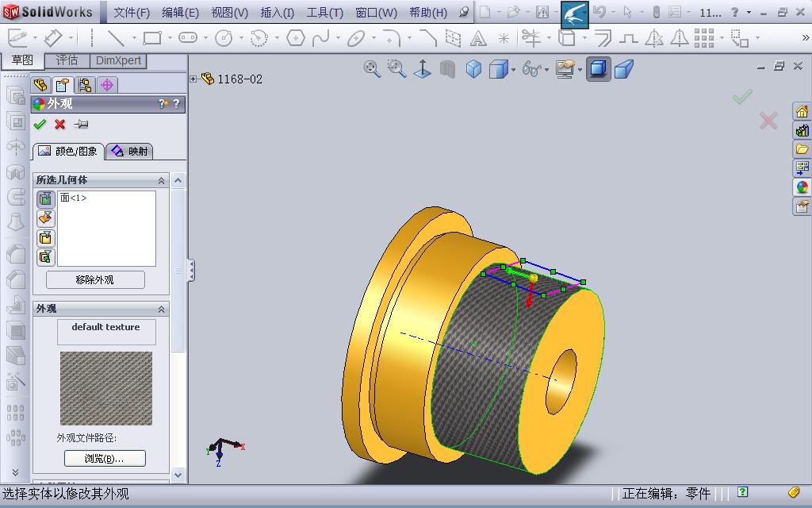Select the Slot sketch tool

point(187,38)
